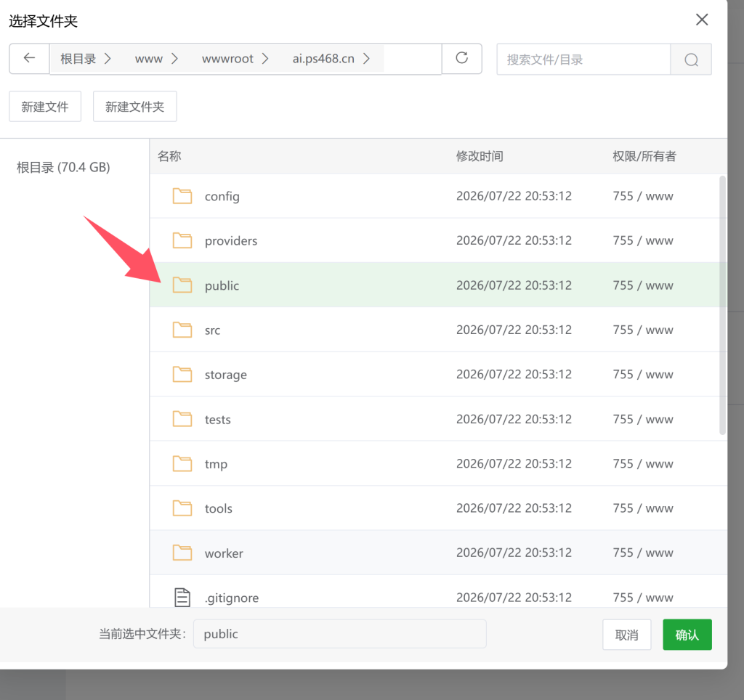
Task: Click the storage folder icon
Action: (x=182, y=374)
